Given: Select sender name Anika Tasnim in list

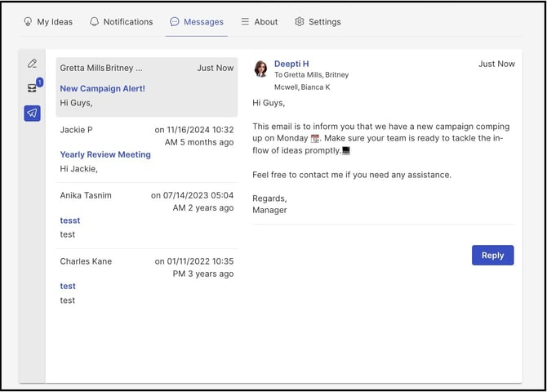Looking at the screenshot, I should (x=86, y=195).
